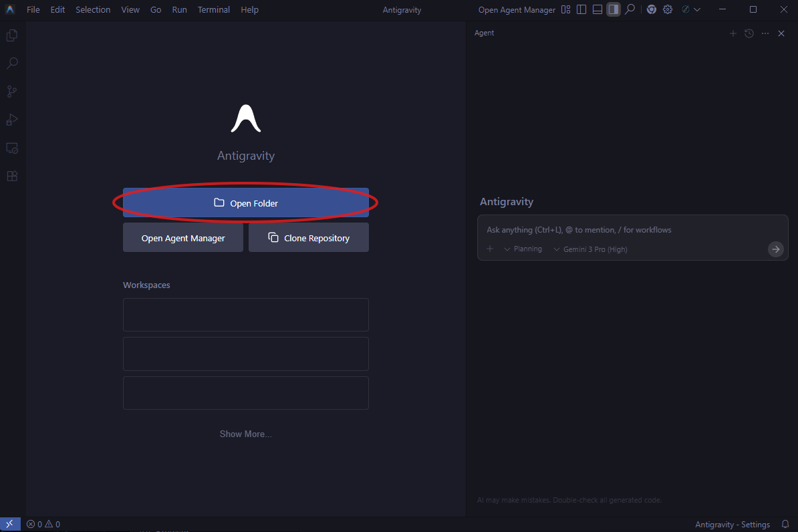
Task: Click Open Agent Manager in the title bar
Action: (x=517, y=9)
